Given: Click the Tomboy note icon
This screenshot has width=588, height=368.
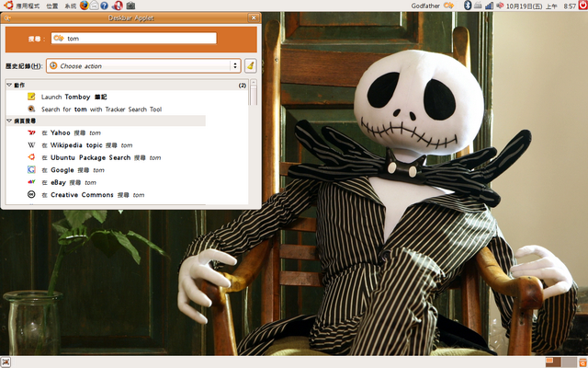Looking at the screenshot, I should [x=31, y=97].
